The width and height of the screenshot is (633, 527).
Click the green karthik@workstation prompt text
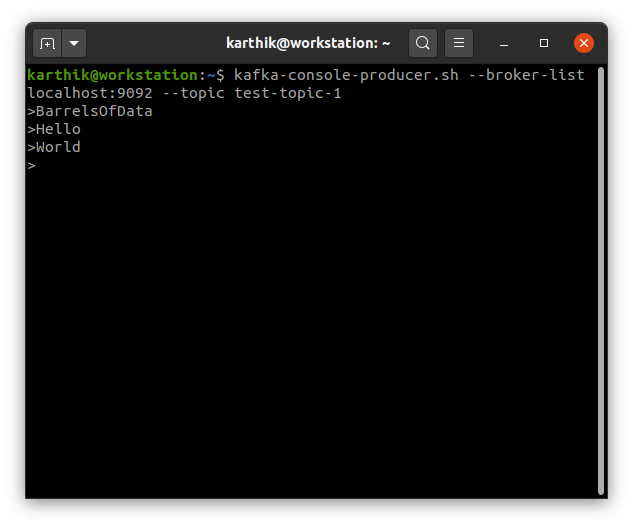(x=112, y=75)
